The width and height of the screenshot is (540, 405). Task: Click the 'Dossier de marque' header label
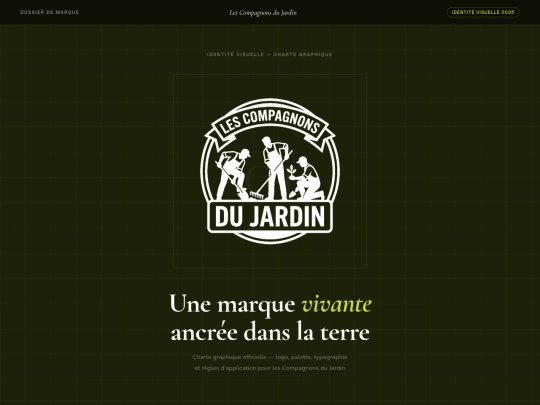point(50,12)
